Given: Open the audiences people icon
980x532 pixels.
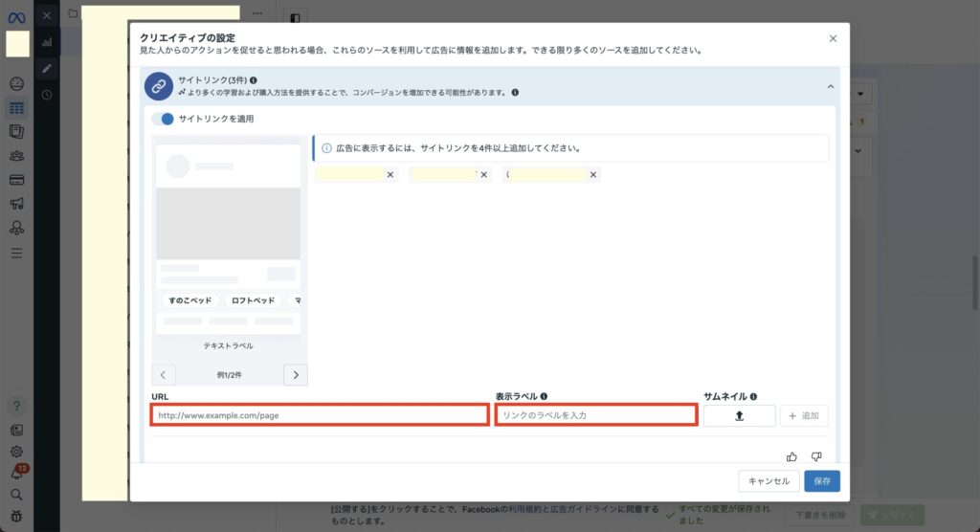Looking at the screenshot, I should tap(17, 156).
